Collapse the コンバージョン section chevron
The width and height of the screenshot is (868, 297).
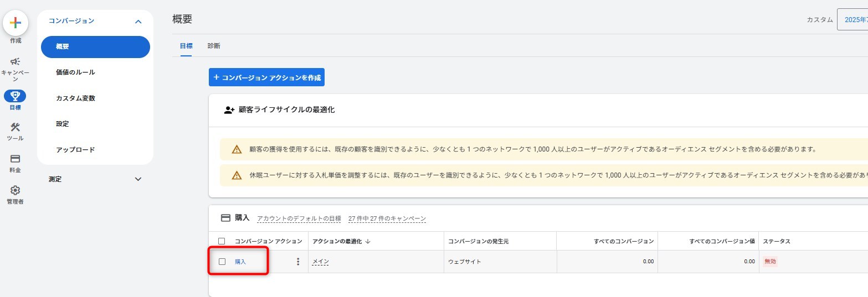click(138, 22)
